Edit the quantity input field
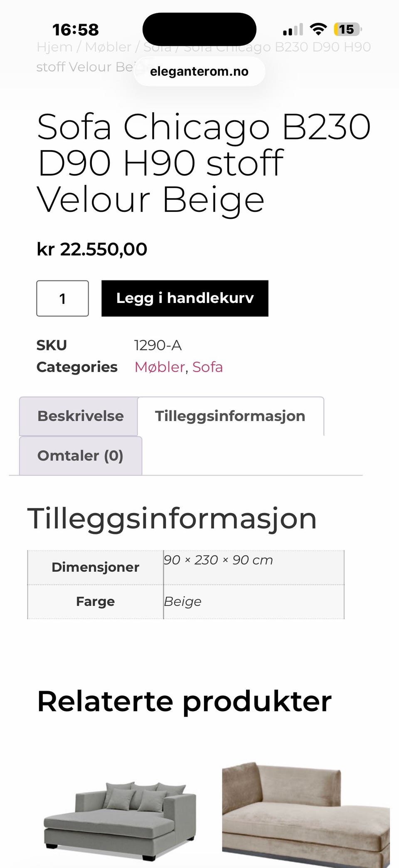 click(x=63, y=298)
